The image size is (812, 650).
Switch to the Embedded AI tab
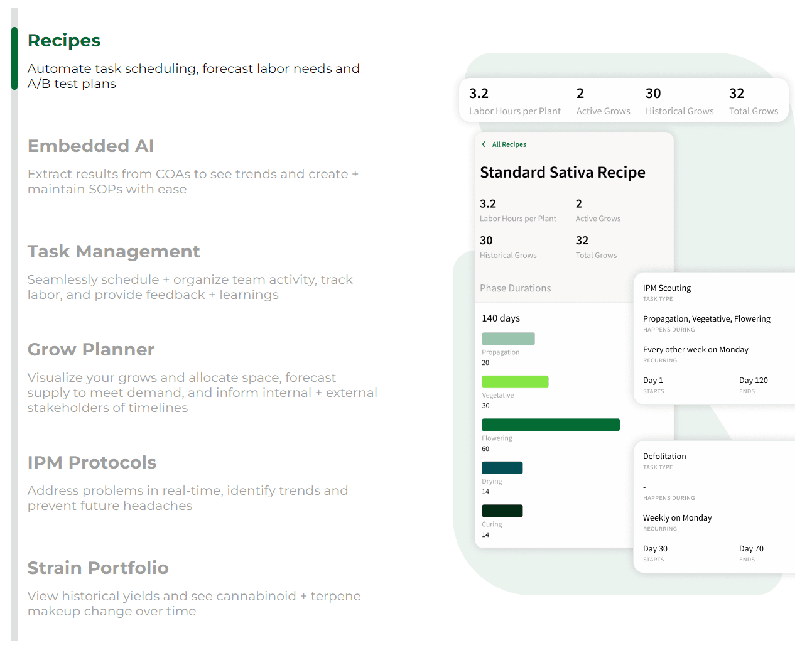(x=90, y=146)
